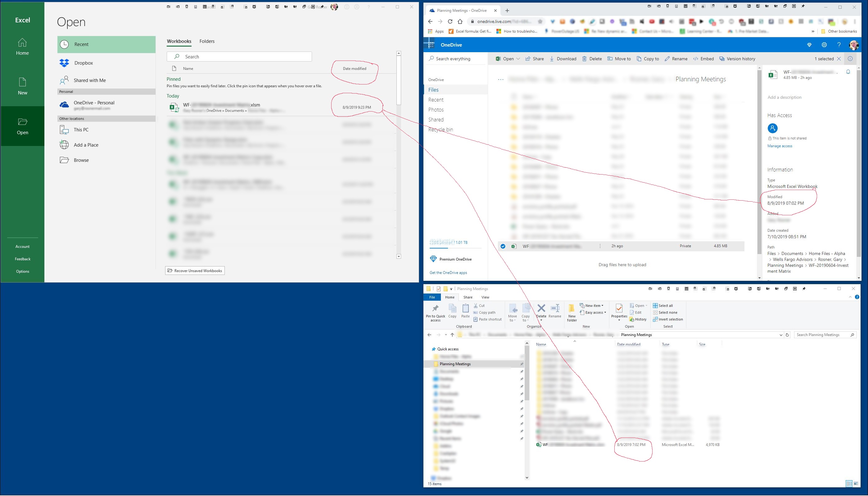Select OneDrive - Personal location in Excel
The image size is (868, 496).
(x=106, y=105)
